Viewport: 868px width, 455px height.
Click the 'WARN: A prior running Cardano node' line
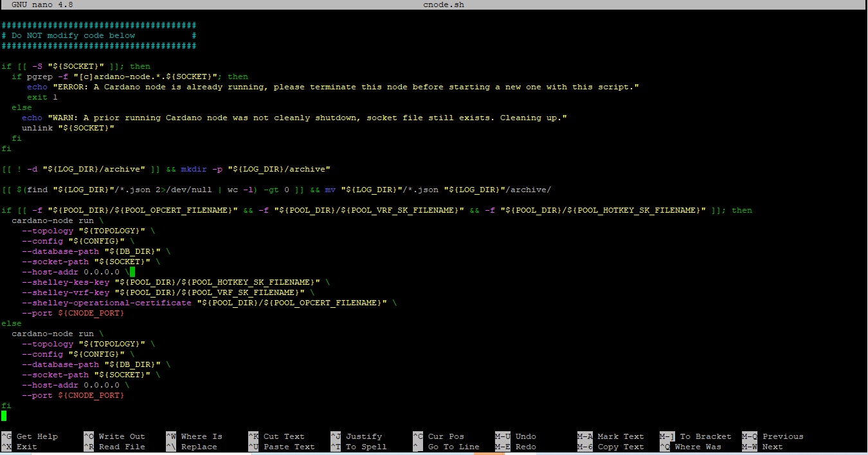pyautogui.click(x=294, y=118)
